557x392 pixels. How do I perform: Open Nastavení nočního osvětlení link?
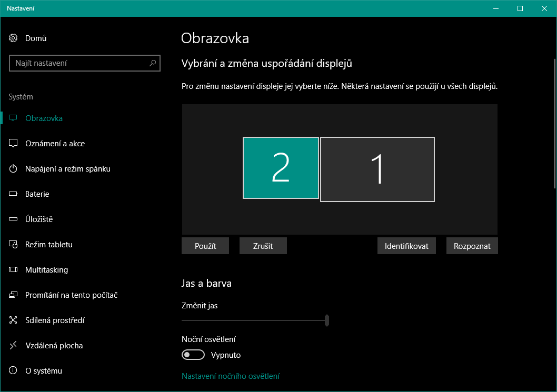(230, 376)
